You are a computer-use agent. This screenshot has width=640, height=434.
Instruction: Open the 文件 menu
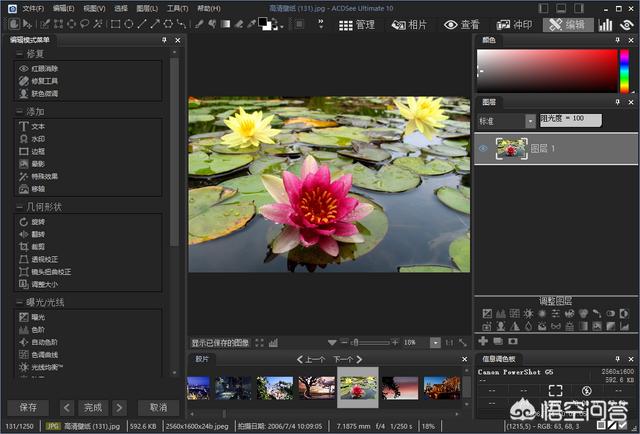32,8
